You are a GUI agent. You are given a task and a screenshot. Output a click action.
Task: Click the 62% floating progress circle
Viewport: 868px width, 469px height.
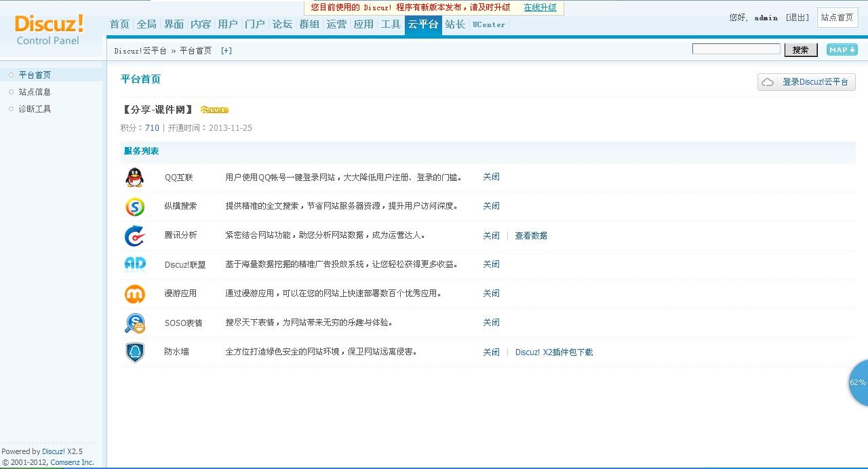click(859, 383)
